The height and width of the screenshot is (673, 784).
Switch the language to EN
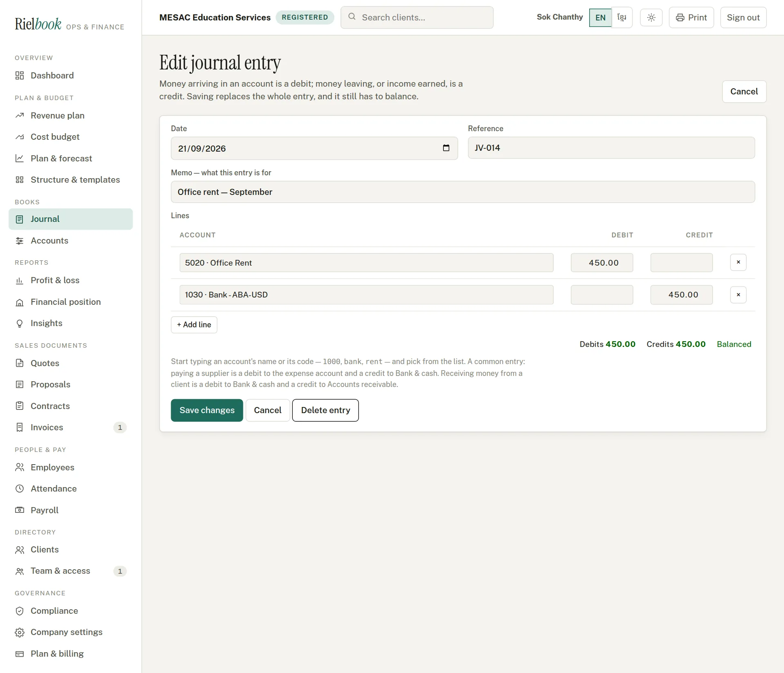click(x=600, y=18)
